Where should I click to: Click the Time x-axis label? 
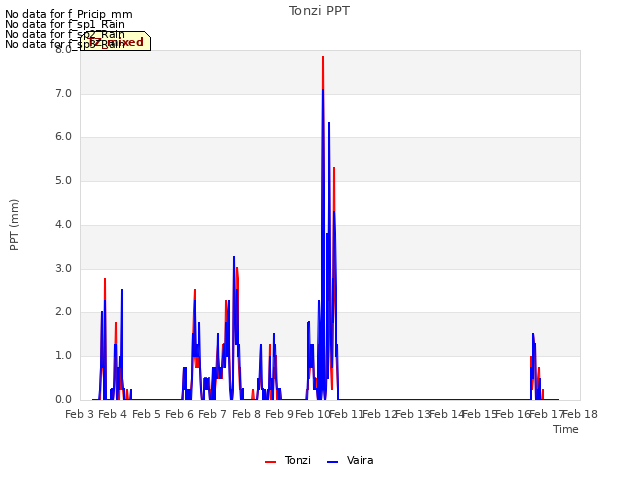click(566, 429)
